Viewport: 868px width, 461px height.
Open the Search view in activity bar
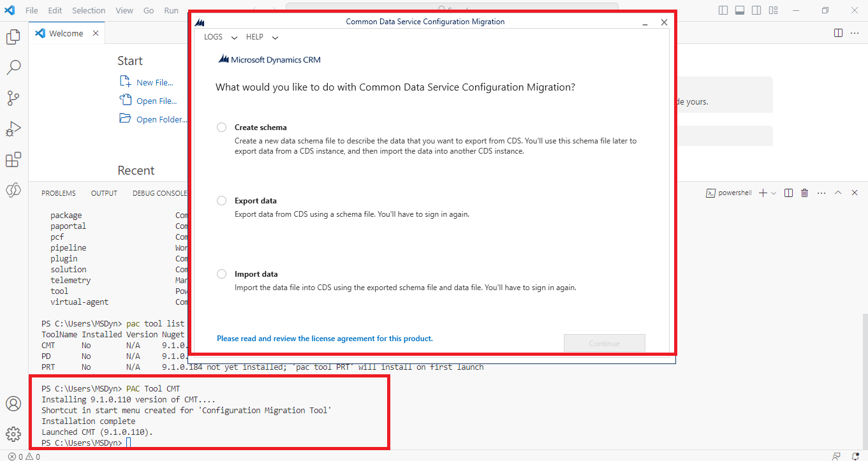tap(13, 67)
